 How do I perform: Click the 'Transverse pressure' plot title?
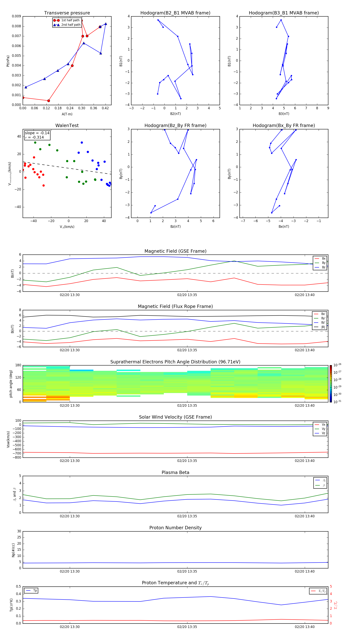[67, 13]
